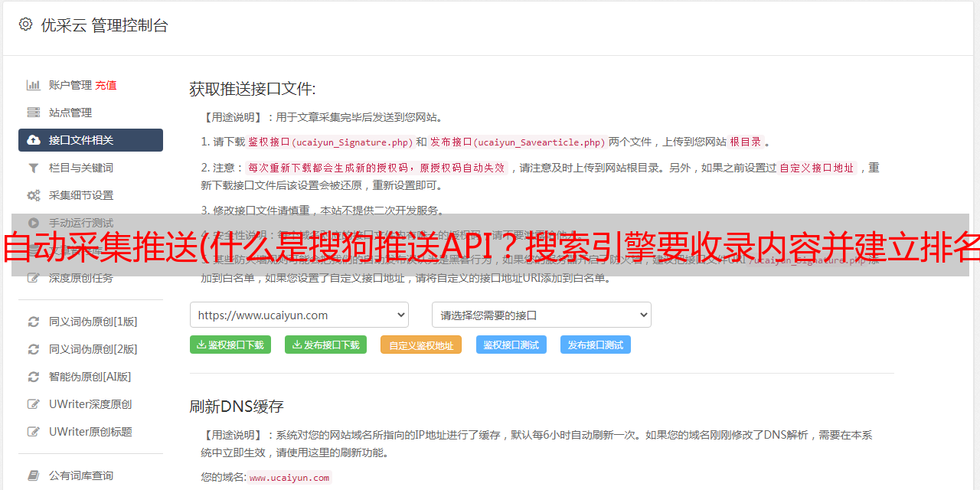Click the 刷新DNS缓存 heading
The width and height of the screenshot is (980, 490).
(237, 406)
